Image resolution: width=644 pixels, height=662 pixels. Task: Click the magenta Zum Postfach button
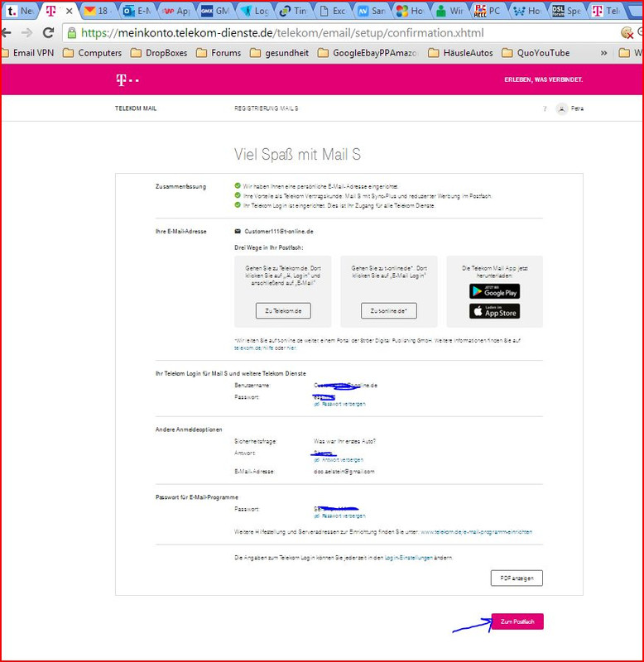tap(517, 621)
